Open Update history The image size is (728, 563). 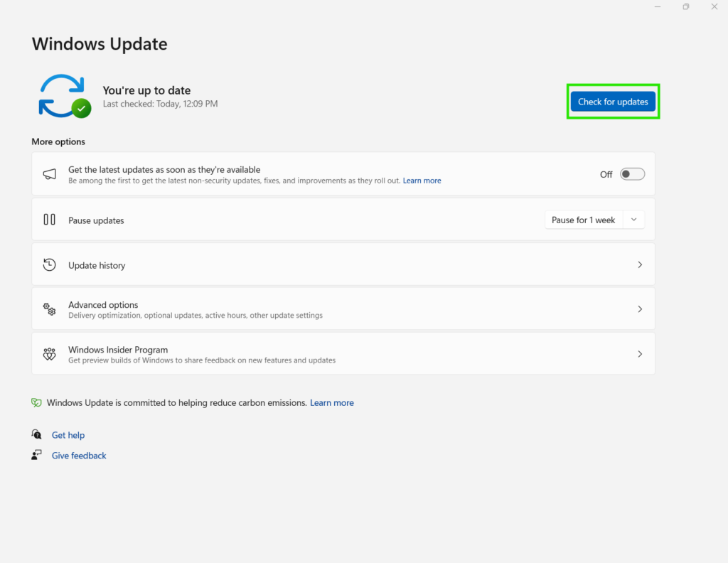[x=343, y=264]
